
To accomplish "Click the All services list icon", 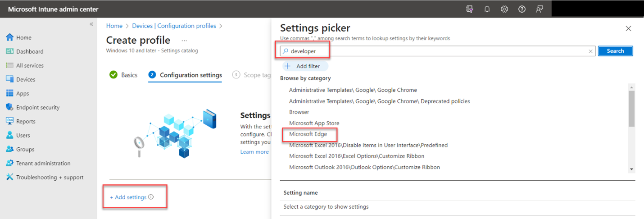I will 9,65.
